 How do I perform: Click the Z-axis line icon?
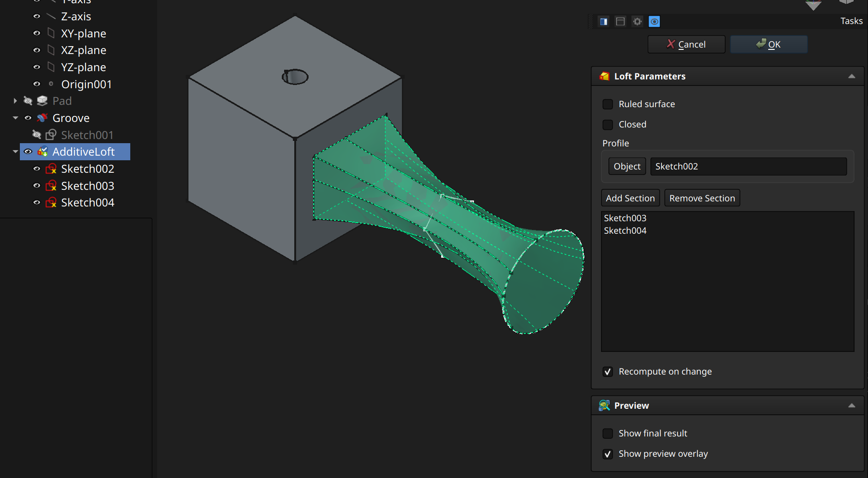51,17
